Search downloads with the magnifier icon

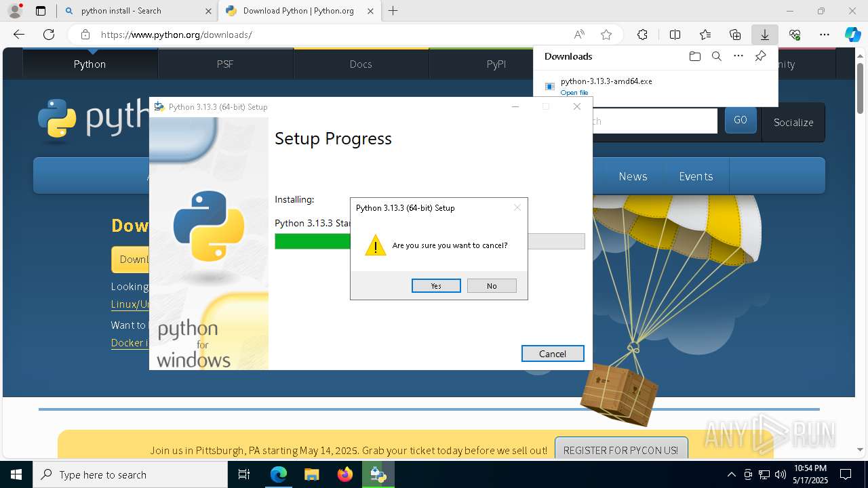point(717,56)
